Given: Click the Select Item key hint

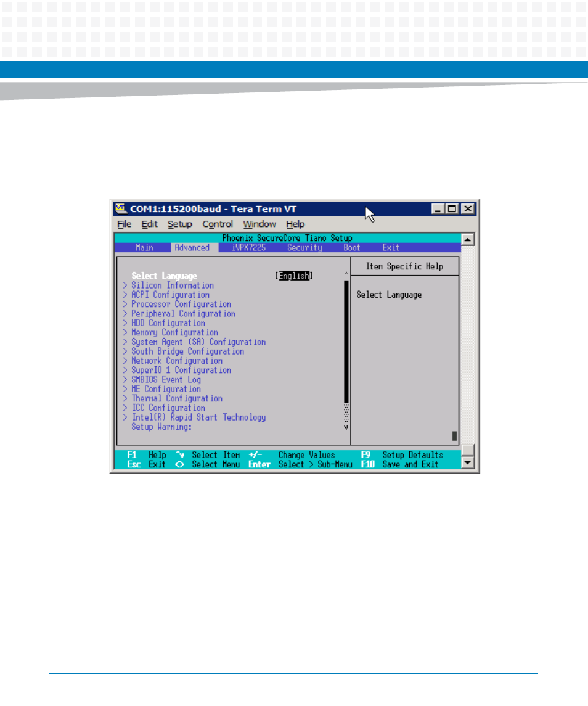Looking at the screenshot, I should point(208,455).
